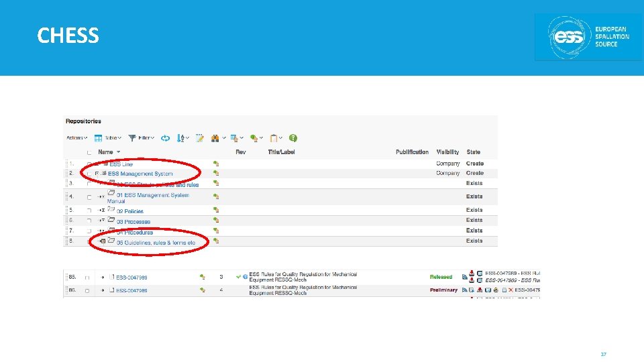Screen dimensions: 644x362
Task: Open the 02 Policies link
Action: [129, 211]
